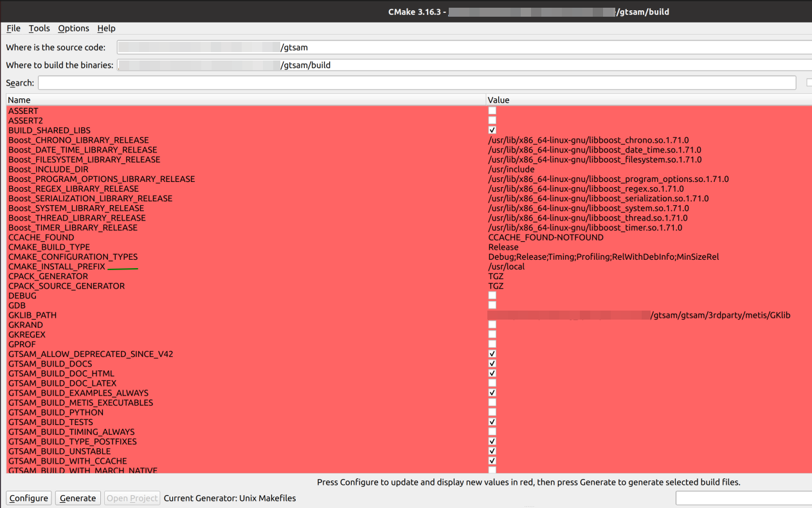
Task: Uncheck GTSAM_BUILD_DOCS checkbox
Action: pos(492,364)
